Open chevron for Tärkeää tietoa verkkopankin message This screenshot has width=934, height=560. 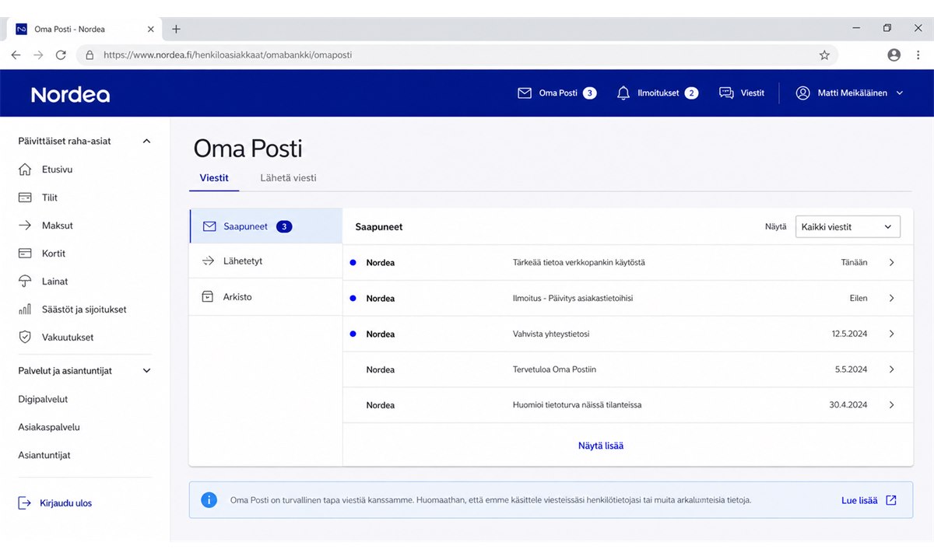891,263
